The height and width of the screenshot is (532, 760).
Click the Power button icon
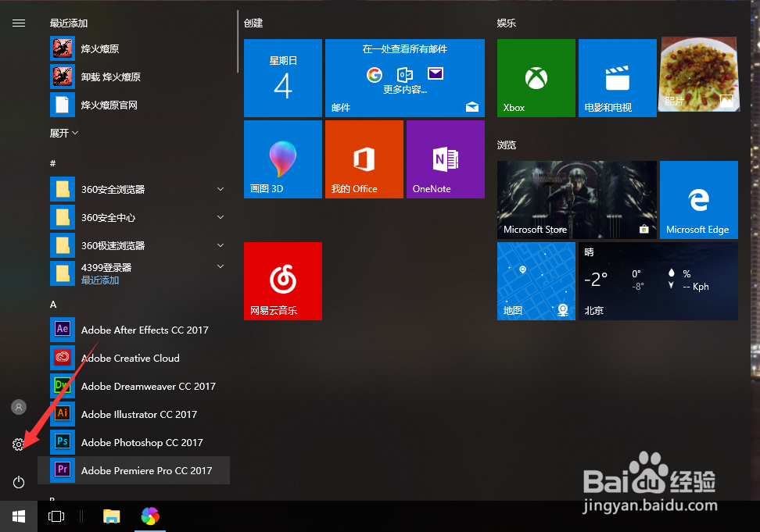click(x=19, y=482)
